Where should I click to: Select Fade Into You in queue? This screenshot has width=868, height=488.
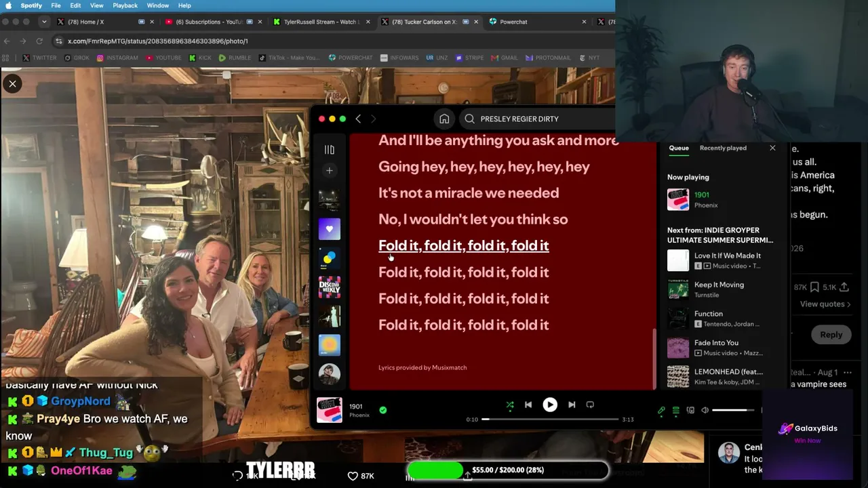coord(722,348)
